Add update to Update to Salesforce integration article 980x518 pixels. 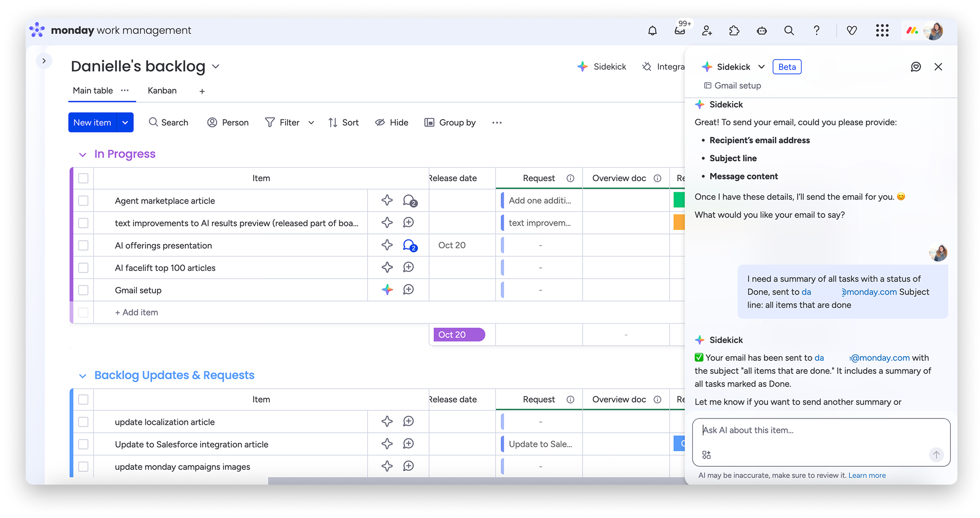point(409,444)
